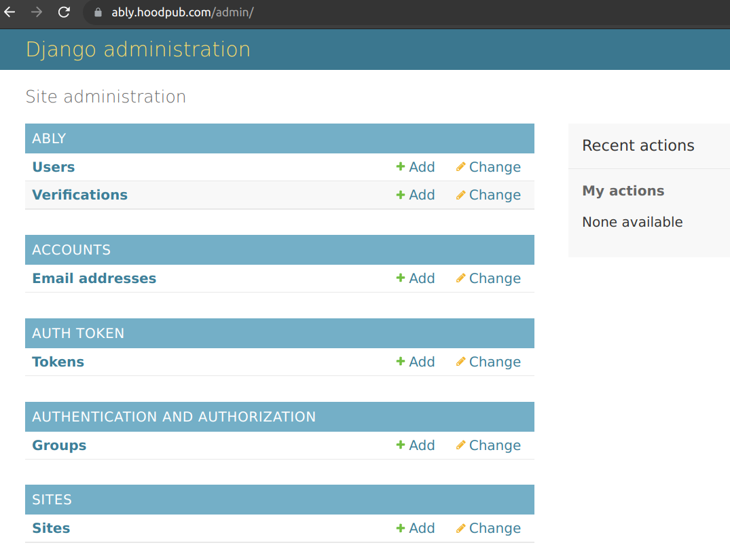
Task: Click the pencil icon next to Email addresses
Action: [461, 278]
